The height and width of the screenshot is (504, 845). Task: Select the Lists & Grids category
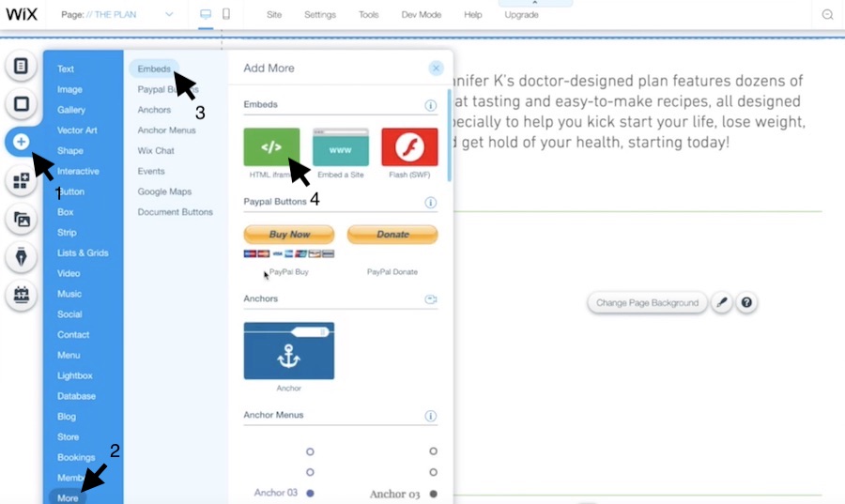point(83,253)
